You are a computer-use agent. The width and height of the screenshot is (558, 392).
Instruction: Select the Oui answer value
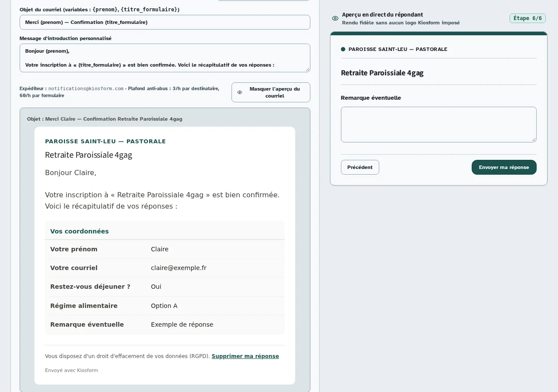tap(156, 287)
